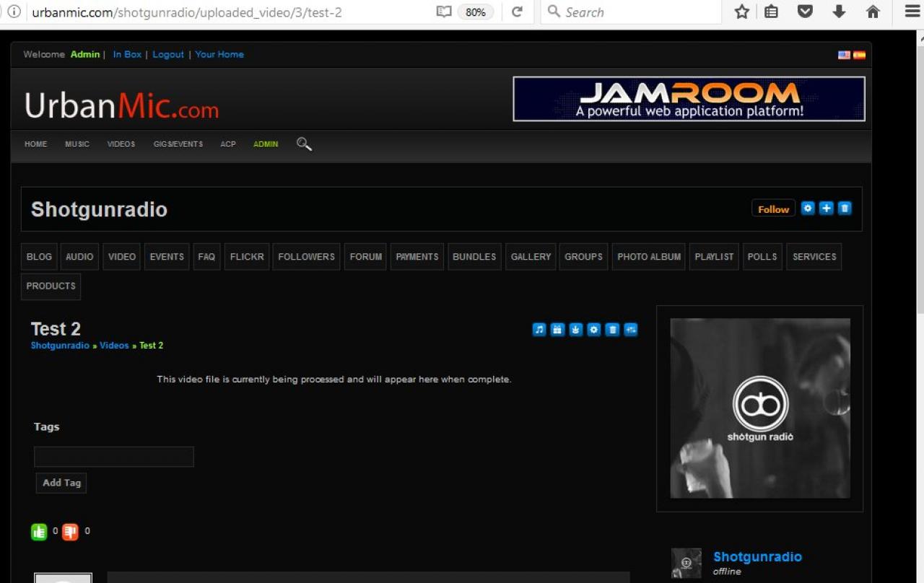Screen dimensions: 924x583
Task: Open the Firefox downloads arrow
Action: pyautogui.click(x=839, y=12)
